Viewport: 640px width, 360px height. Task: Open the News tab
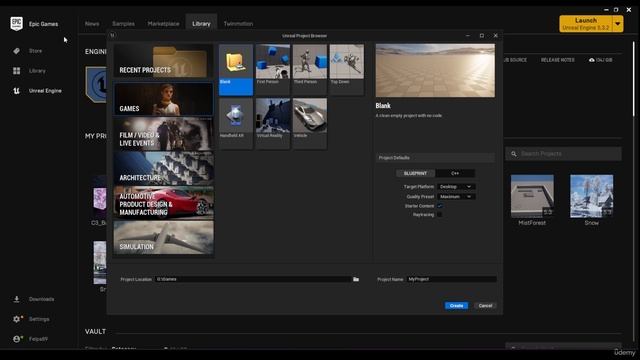point(92,24)
